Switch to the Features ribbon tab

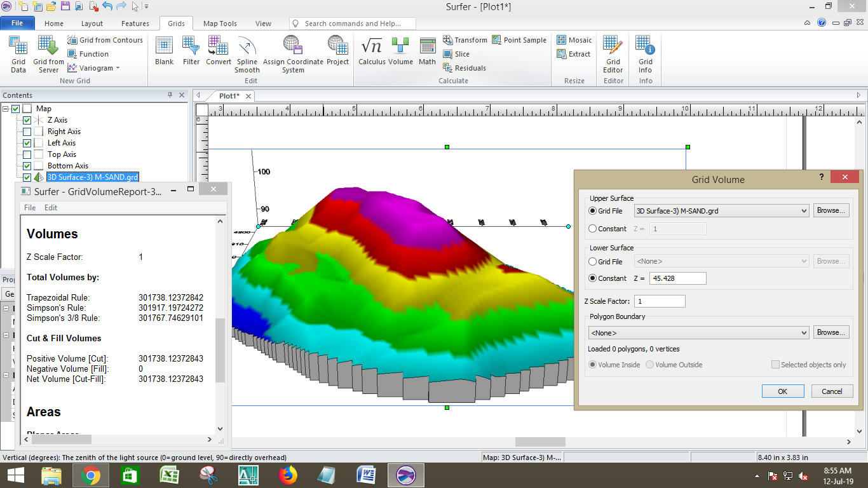(x=135, y=24)
